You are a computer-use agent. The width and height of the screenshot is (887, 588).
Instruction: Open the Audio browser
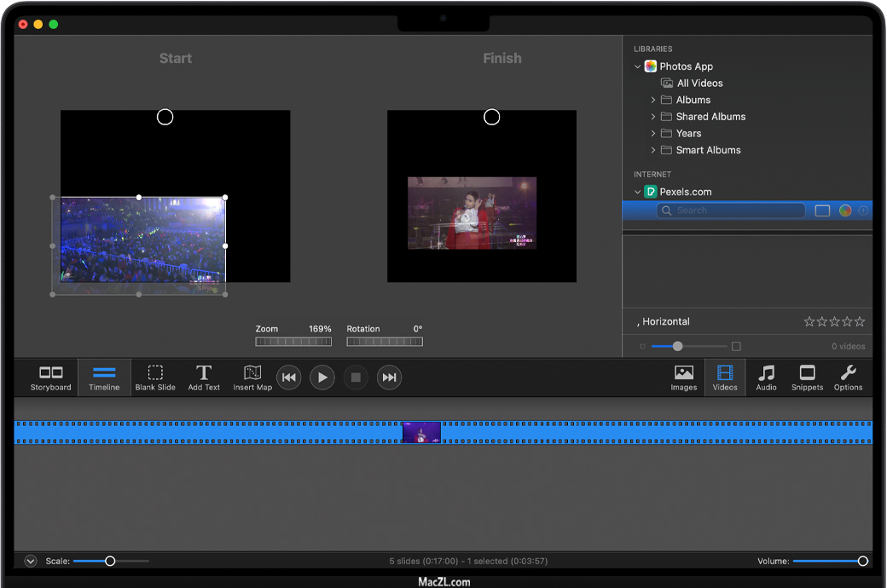(766, 377)
